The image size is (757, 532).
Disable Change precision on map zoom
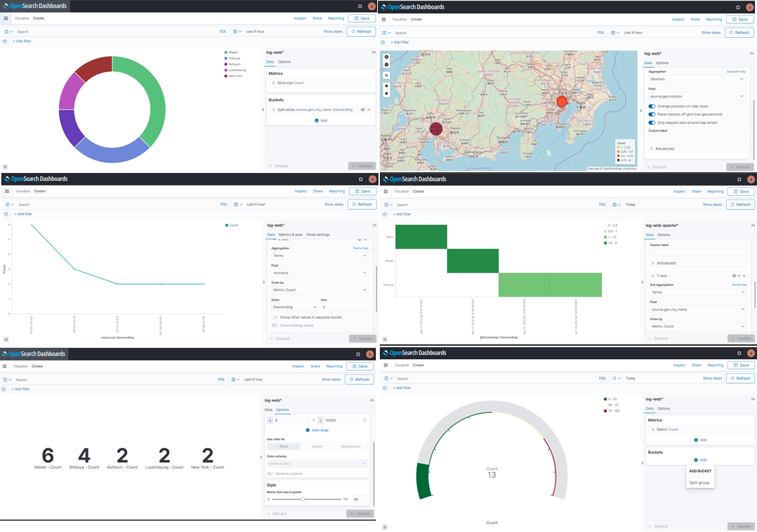point(652,106)
